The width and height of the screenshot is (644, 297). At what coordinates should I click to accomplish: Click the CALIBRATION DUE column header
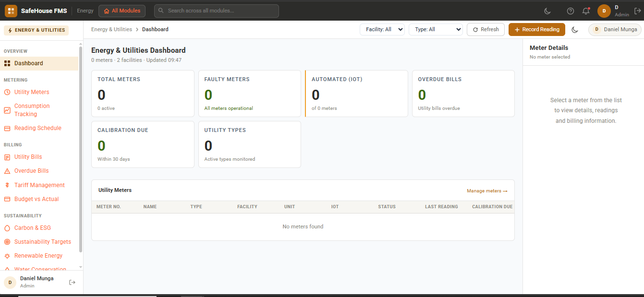(x=492, y=207)
